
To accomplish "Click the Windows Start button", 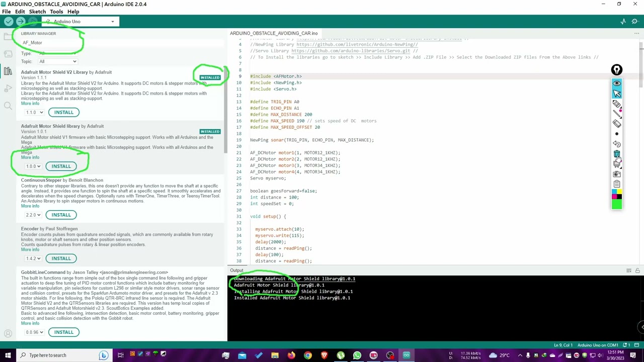I will [x=8, y=355].
